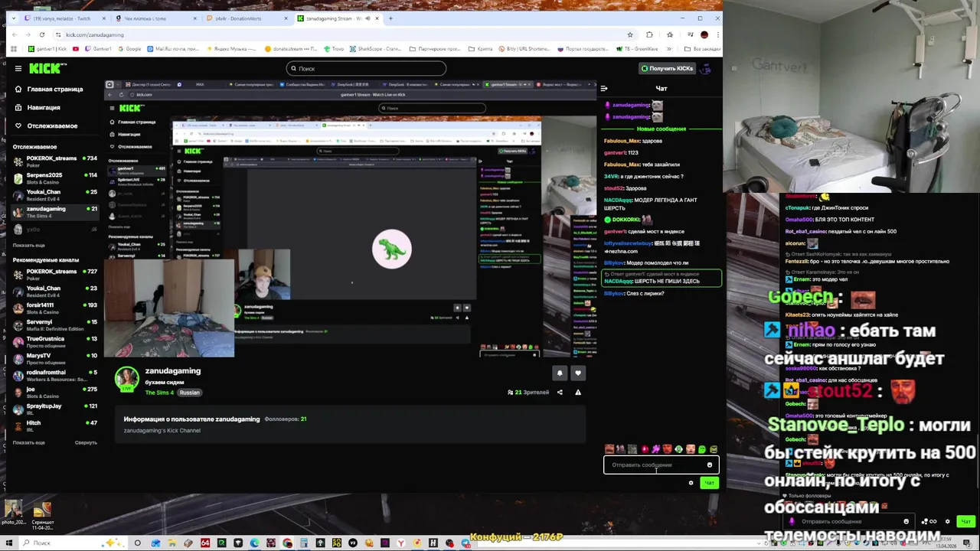Select zanudagaming in the followed list
The image size is (980, 551).
pyautogui.click(x=55, y=211)
